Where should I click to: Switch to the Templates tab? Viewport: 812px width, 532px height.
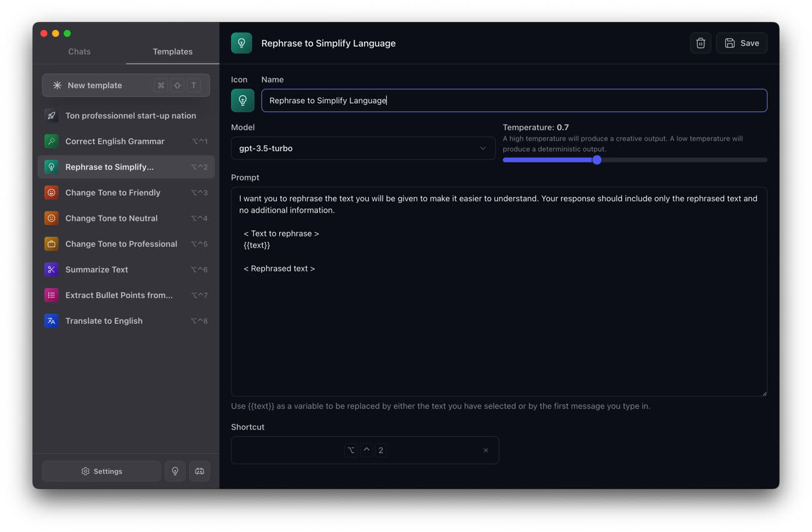click(x=173, y=51)
